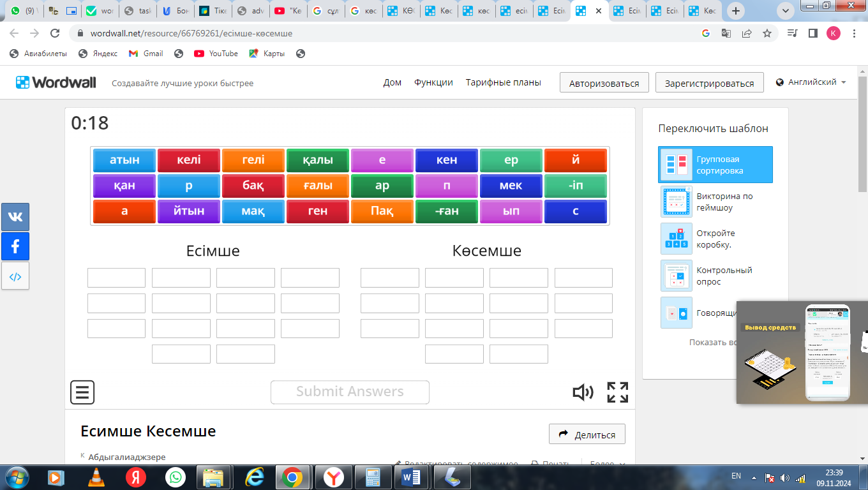
Task: Switch to the 'adv' browser tab
Action: coord(250,11)
